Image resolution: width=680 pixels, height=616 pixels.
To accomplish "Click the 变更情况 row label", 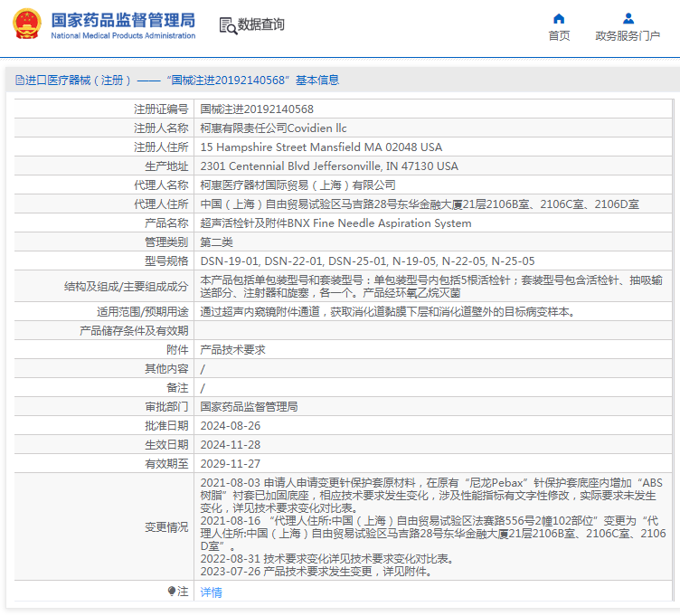I will click(x=166, y=527).
